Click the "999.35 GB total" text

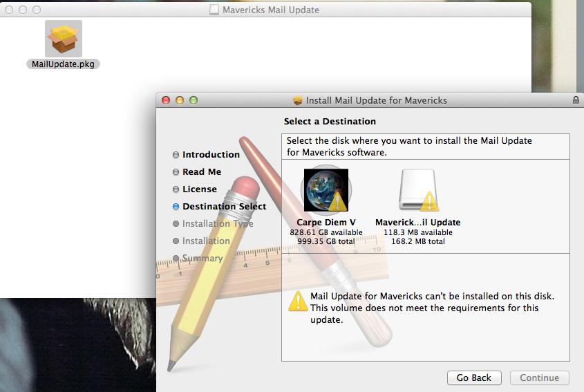[x=326, y=241]
